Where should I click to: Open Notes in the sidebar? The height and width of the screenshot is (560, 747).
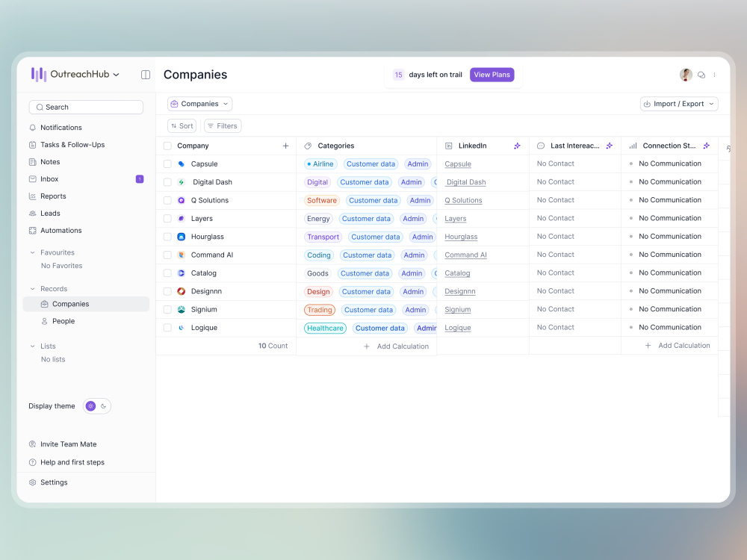[44, 162]
